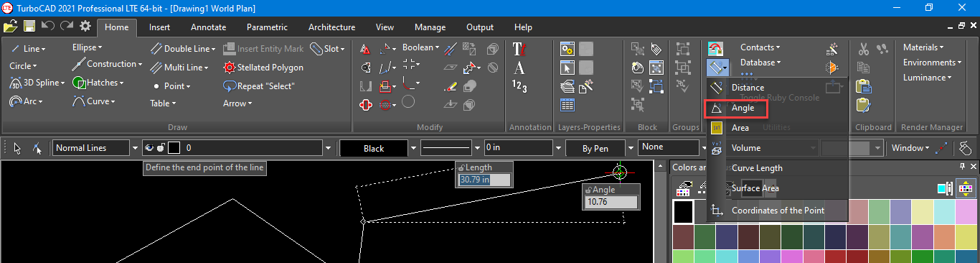The height and width of the screenshot is (263, 980).
Task: Expand the Line tool dropdown
Action: [x=43, y=50]
